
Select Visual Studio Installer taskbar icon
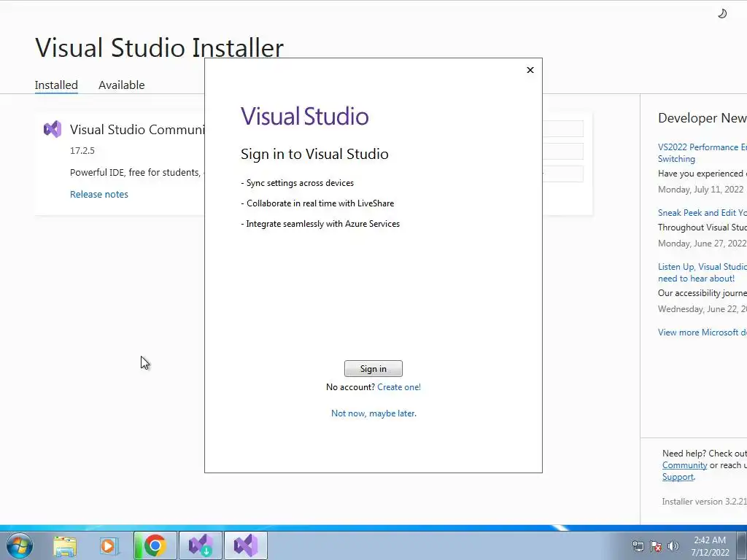(x=200, y=545)
